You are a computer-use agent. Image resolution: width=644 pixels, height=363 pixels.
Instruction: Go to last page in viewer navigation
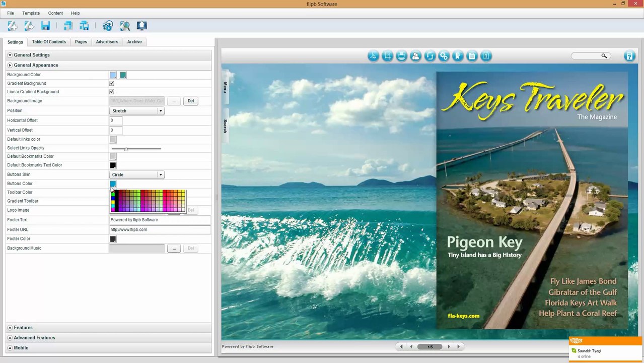(x=458, y=347)
